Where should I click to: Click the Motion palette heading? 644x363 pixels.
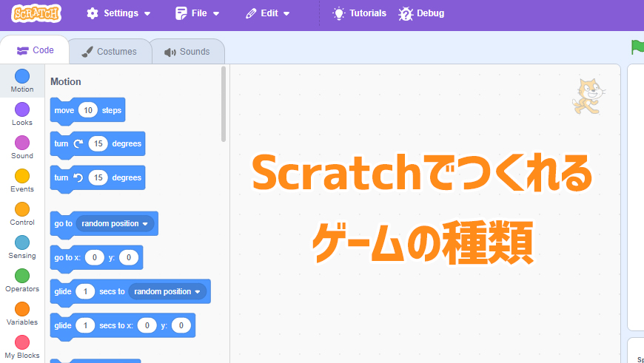pyautogui.click(x=66, y=81)
